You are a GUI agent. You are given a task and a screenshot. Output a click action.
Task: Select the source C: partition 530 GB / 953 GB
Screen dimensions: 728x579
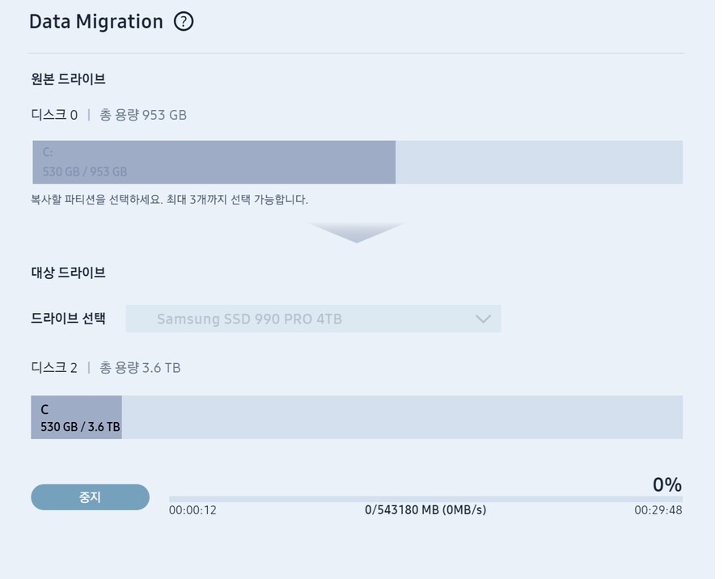coord(214,162)
